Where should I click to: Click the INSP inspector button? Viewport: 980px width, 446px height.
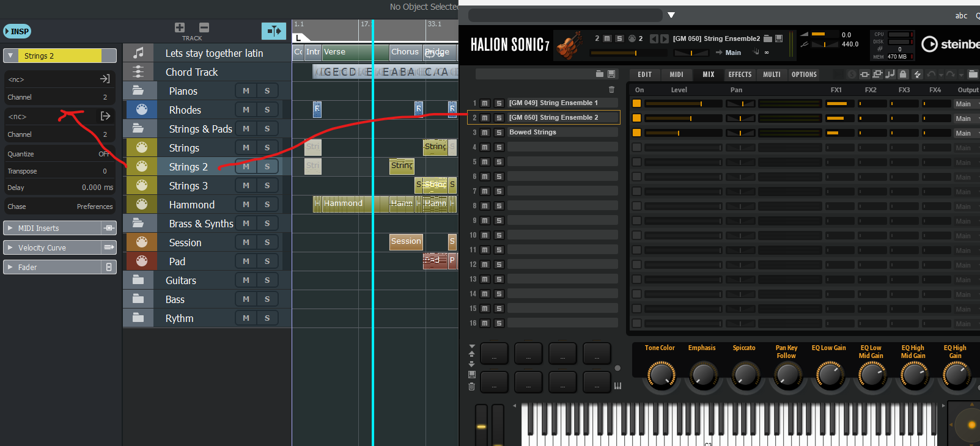[17, 31]
